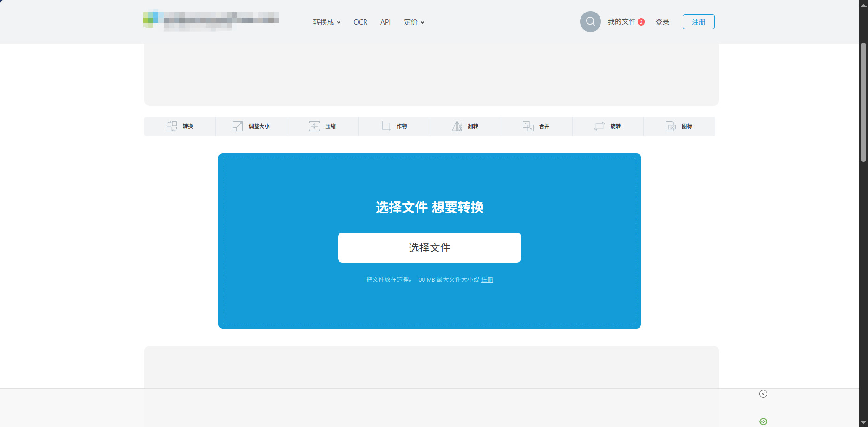Screen dimensions: 868x427
Task: Click the 登录 login link
Action: click(662, 22)
